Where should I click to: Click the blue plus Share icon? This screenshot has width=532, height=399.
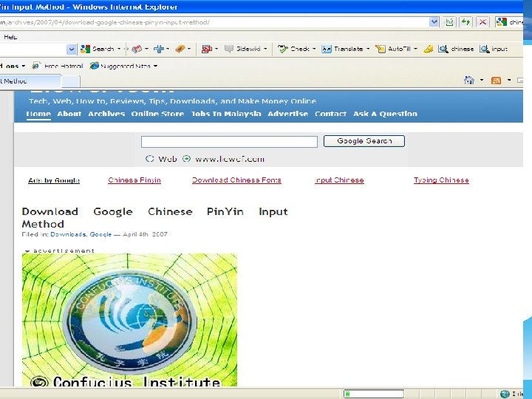pos(158,50)
